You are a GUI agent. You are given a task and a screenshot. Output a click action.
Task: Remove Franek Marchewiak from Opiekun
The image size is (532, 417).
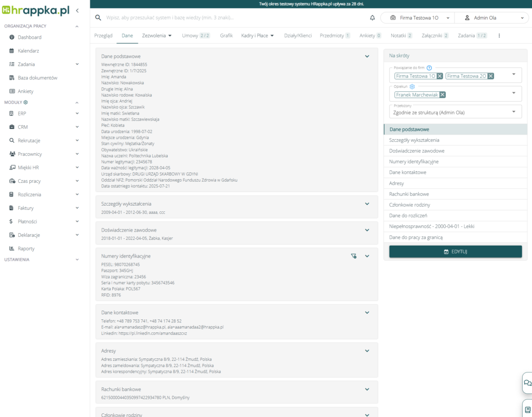point(442,95)
